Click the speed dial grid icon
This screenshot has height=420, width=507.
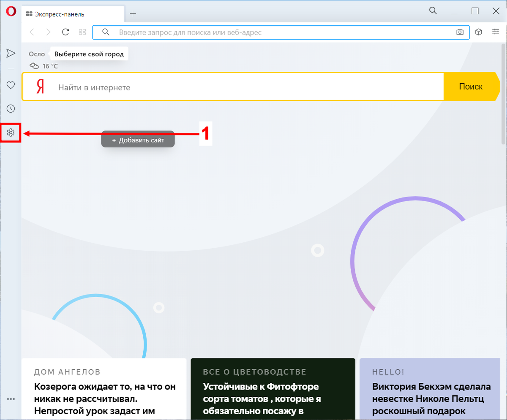82,32
